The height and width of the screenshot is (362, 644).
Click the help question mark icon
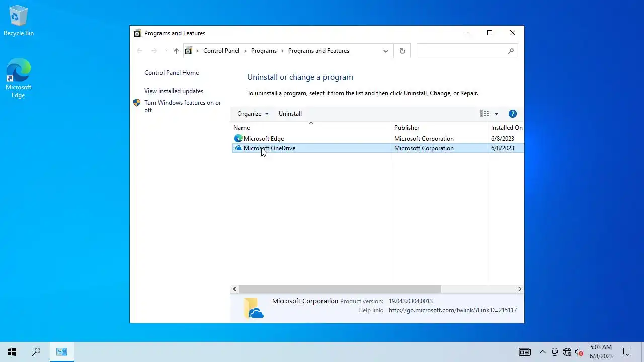(x=513, y=114)
